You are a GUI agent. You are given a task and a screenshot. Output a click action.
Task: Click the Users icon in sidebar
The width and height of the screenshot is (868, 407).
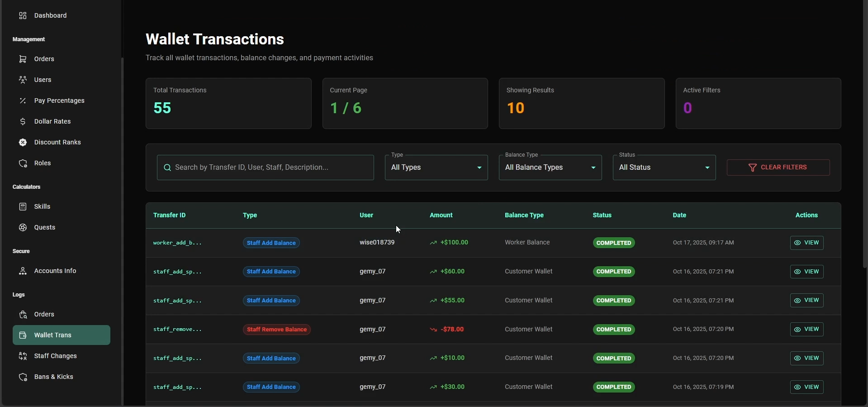[23, 80]
